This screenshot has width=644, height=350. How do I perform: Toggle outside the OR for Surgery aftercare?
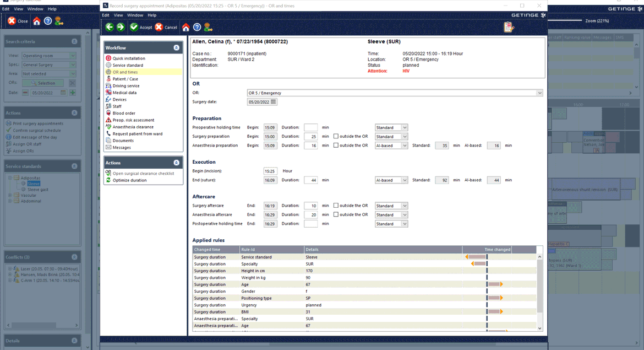(336, 206)
